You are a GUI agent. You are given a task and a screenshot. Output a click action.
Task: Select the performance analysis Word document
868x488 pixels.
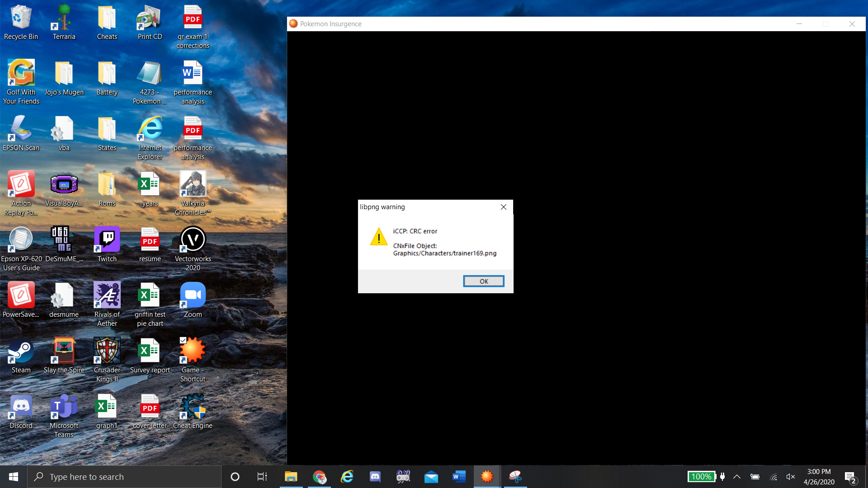pos(193,82)
